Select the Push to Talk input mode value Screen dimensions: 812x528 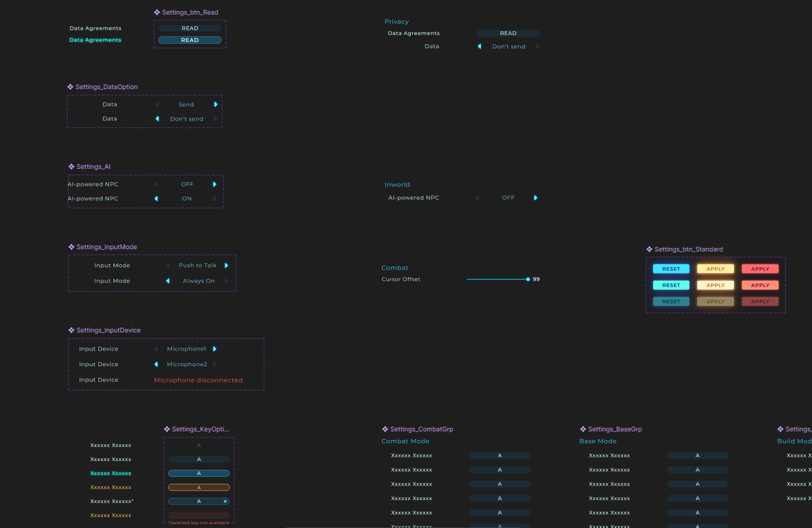pos(197,265)
